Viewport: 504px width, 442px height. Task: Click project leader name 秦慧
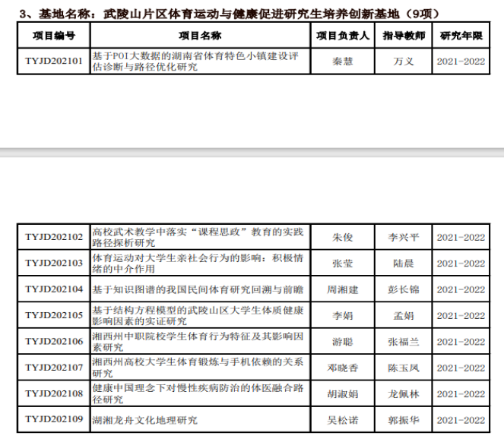click(343, 62)
